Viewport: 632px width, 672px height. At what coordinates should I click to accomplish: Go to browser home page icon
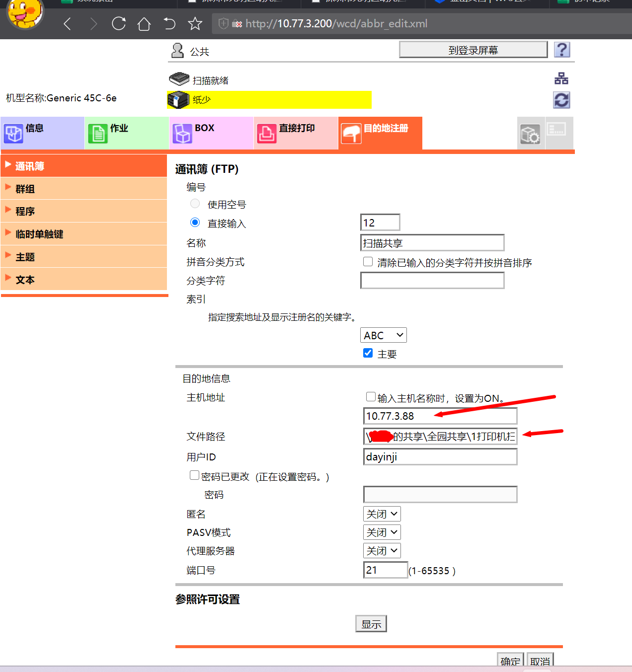[x=144, y=24]
